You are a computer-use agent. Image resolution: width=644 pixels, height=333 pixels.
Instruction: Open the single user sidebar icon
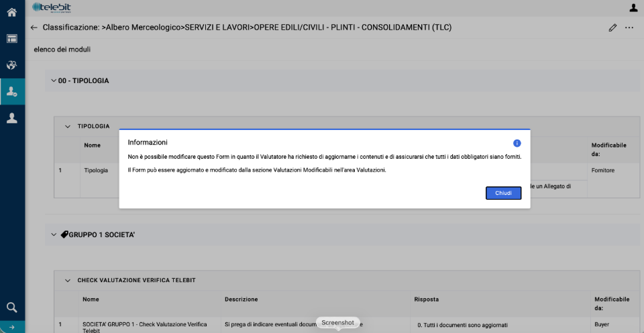coord(11,118)
